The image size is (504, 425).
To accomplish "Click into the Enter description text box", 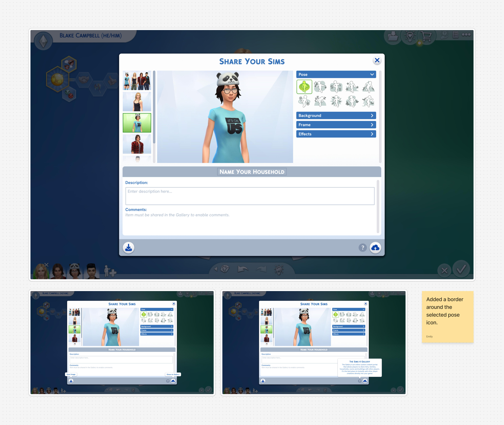I will (250, 196).
